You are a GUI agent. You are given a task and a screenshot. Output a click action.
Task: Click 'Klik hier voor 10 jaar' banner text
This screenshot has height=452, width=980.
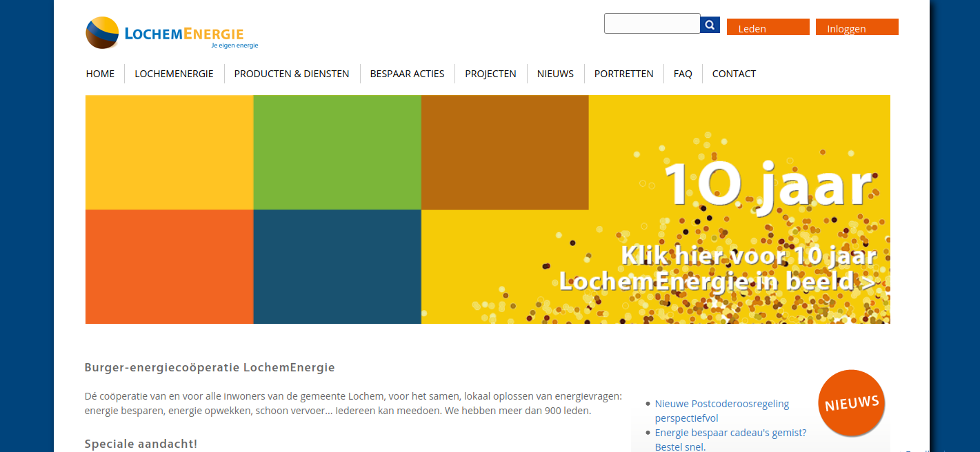pos(749,256)
